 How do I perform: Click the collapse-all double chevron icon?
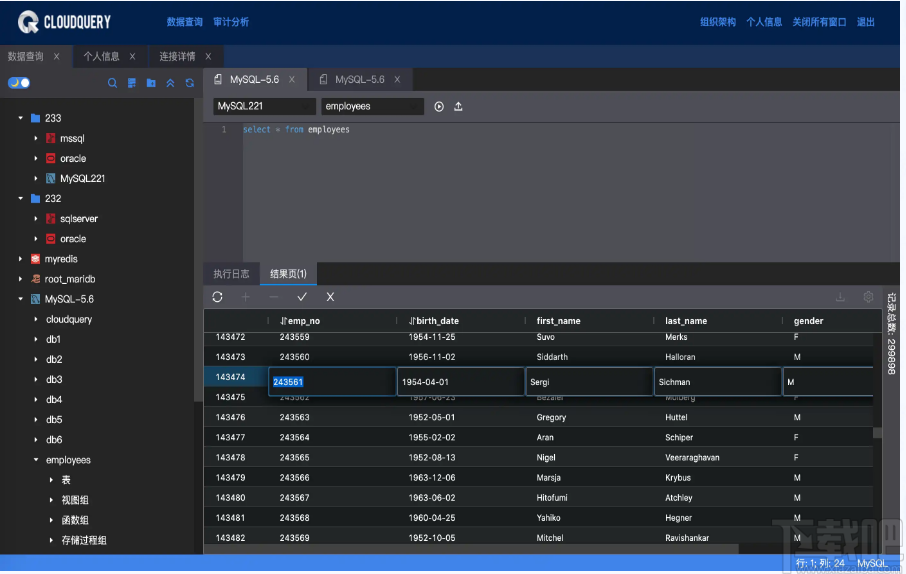[x=170, y=83]
